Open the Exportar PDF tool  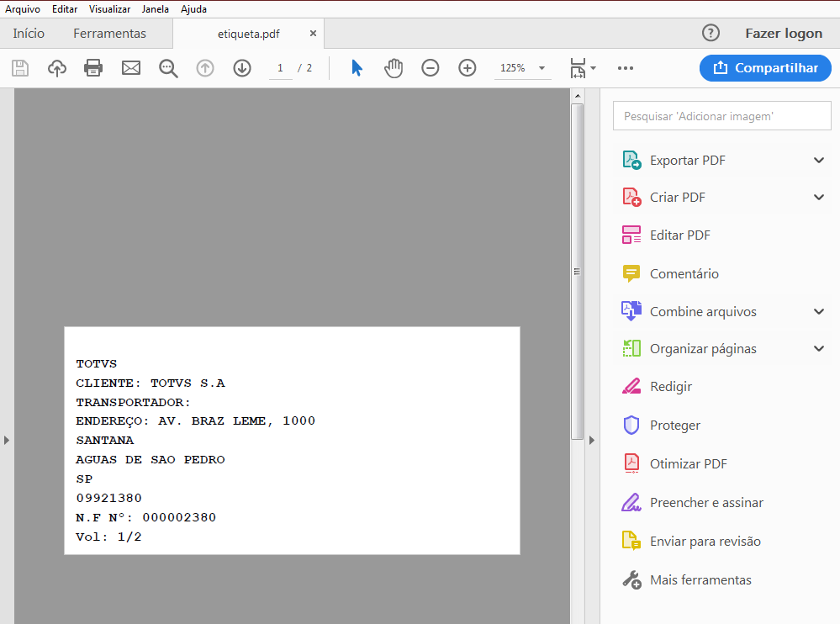pyautogui.click(x=687, y=160)
